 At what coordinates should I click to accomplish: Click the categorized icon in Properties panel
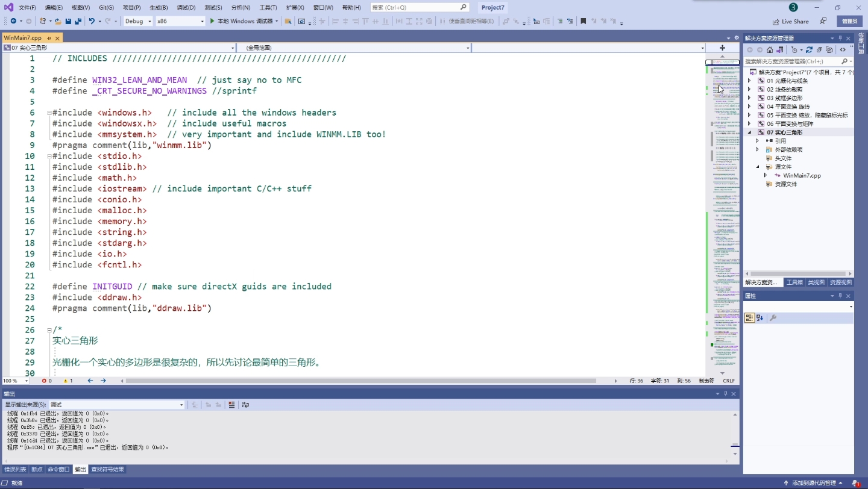point(749,317)
